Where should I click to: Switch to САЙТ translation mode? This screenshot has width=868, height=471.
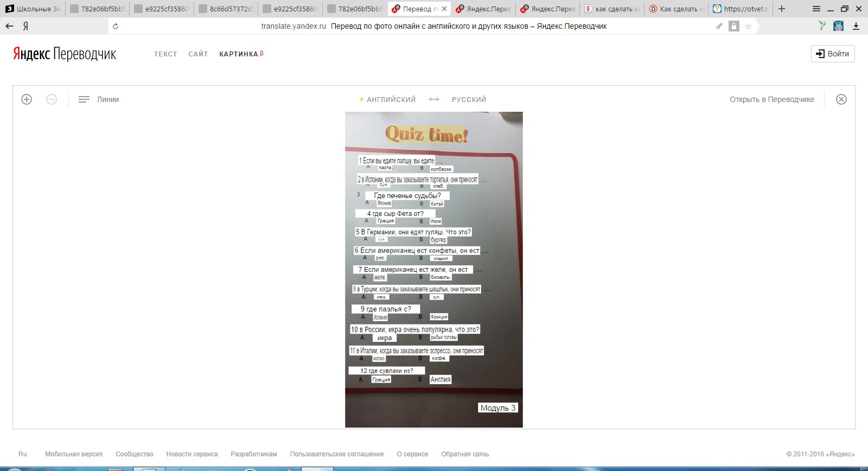(198, 54)
